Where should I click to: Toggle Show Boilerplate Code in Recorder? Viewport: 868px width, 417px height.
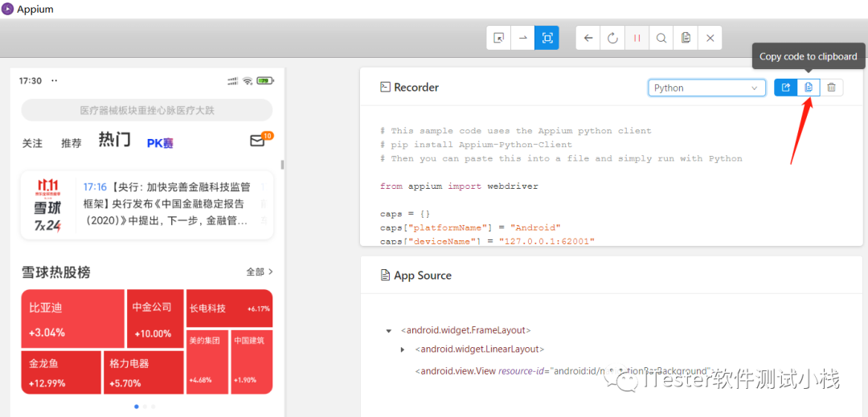[x=785, y=88]
